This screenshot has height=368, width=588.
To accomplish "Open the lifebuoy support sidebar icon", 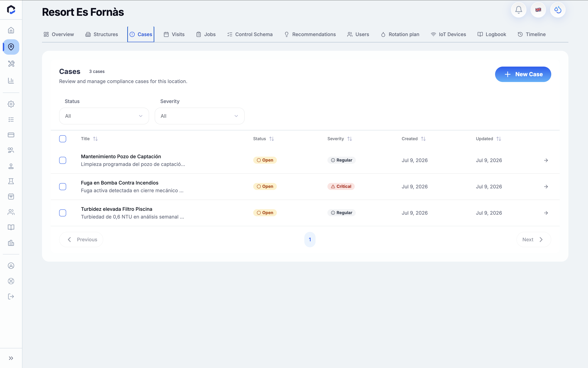I will (x=11, y=281).
